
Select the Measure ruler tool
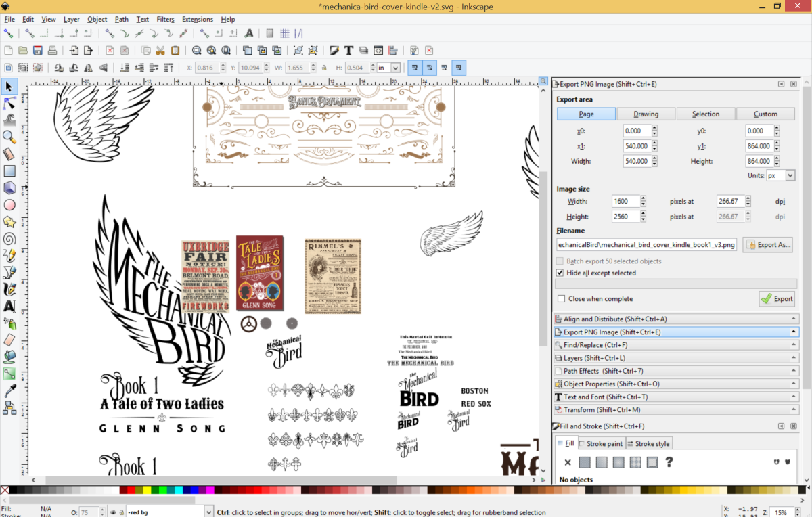(x=9, y=154)
